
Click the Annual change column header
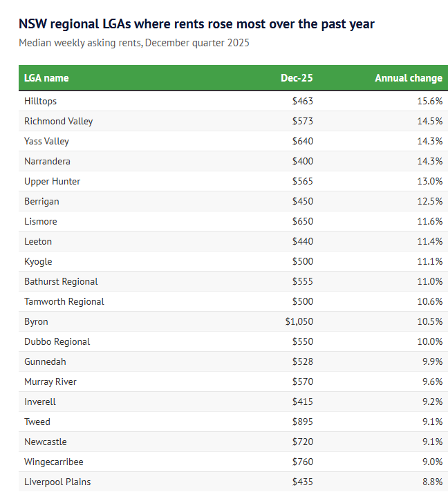[x=408, y=78]
